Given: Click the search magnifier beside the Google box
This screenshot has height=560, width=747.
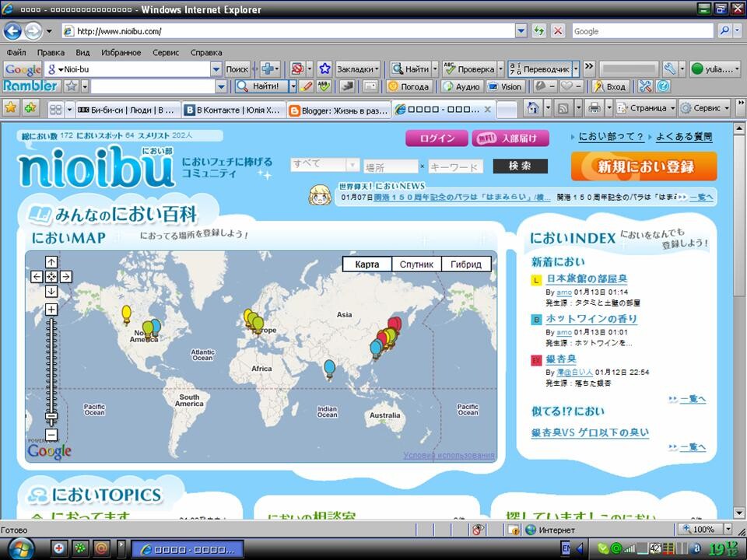Looking at the screenshot, I should 724,31.
